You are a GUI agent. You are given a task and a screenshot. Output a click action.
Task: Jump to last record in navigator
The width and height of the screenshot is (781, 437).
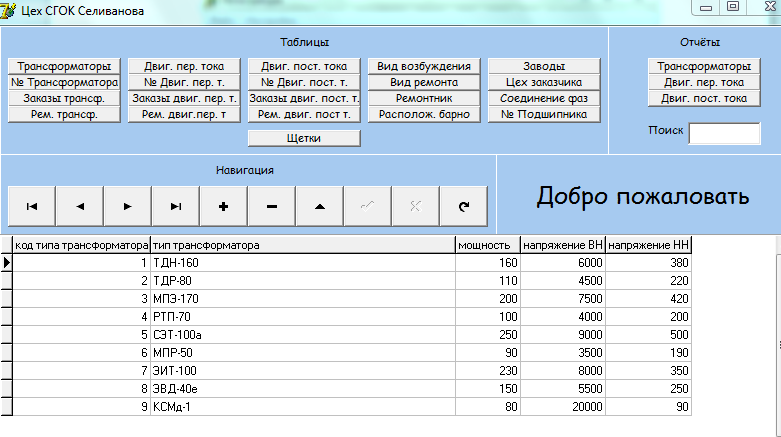click(175, 206)
